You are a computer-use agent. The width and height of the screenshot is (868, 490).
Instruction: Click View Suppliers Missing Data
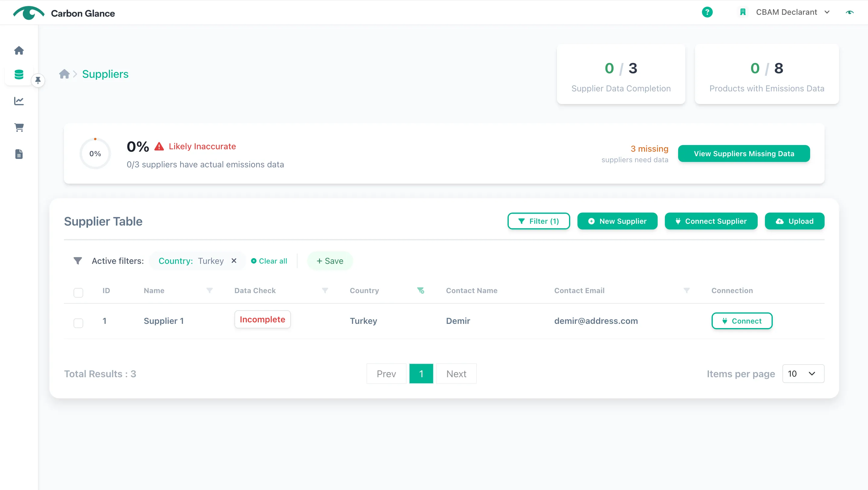pyautogui.click(x=744, y=153)
